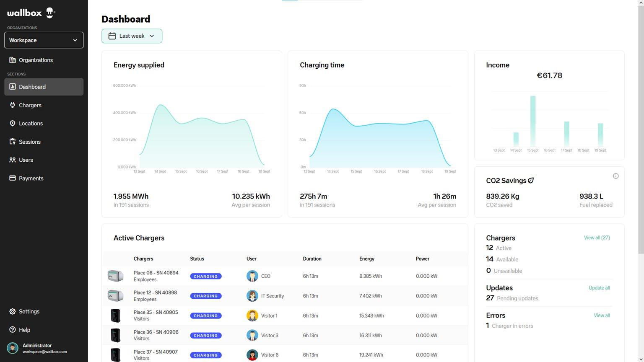
Task: Click the Place 37 charger thumbnail
Action: (x=115, y=355)
